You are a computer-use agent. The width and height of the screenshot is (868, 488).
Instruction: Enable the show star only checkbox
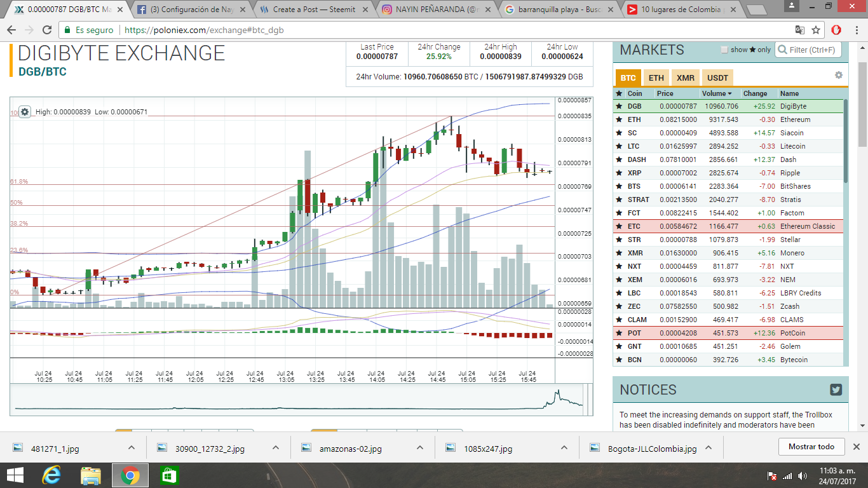[724, 50]
